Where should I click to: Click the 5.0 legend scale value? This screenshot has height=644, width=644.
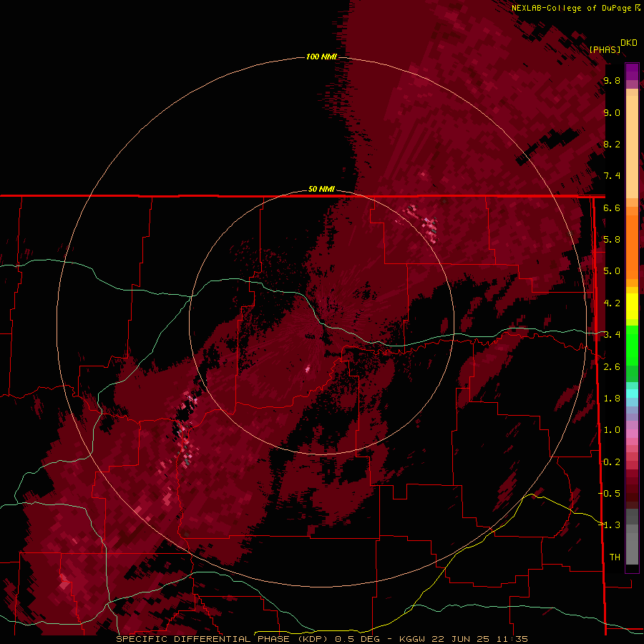click(612, 271)
